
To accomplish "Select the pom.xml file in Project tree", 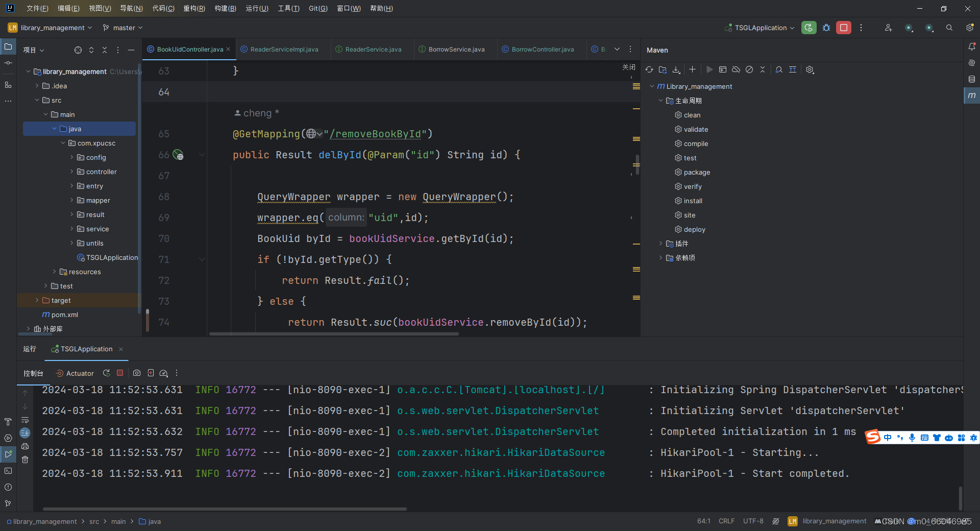I will 64,315.
